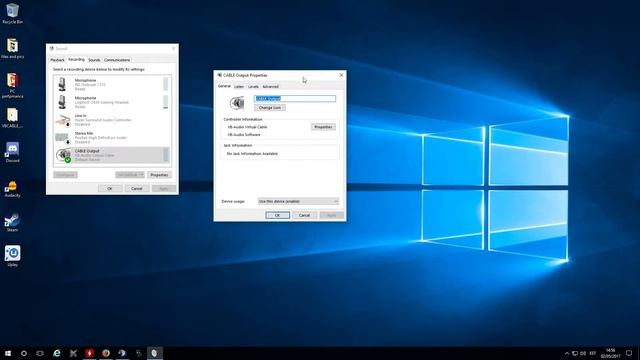This screenshot has height=360, width=640.
Task: Select the Line In device icon
Action: click(63, 120)
